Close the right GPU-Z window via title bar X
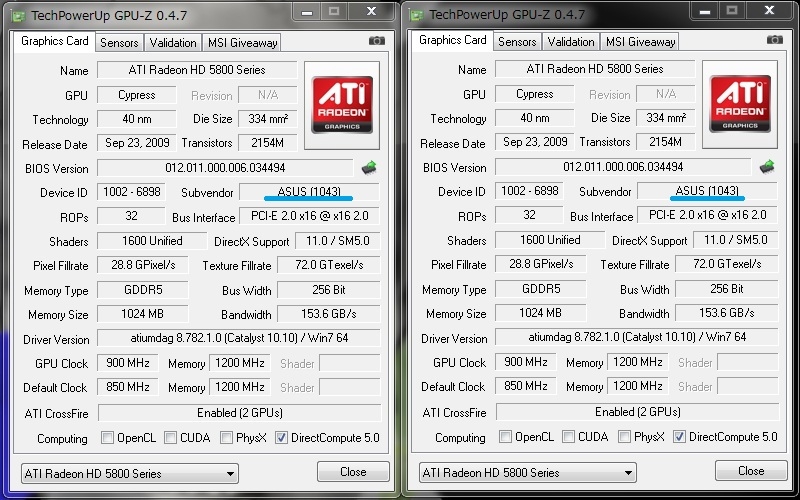The image size is (800, 500). 769,10
